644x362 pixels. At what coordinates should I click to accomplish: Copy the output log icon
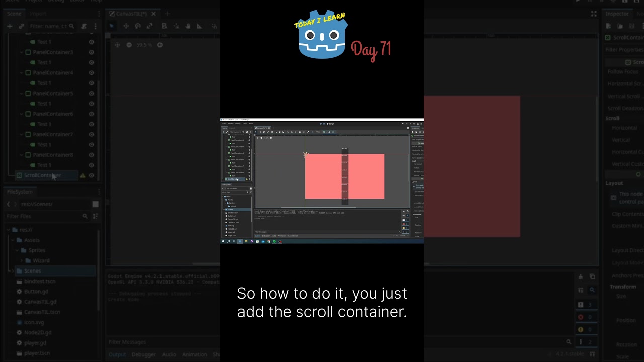592,276
